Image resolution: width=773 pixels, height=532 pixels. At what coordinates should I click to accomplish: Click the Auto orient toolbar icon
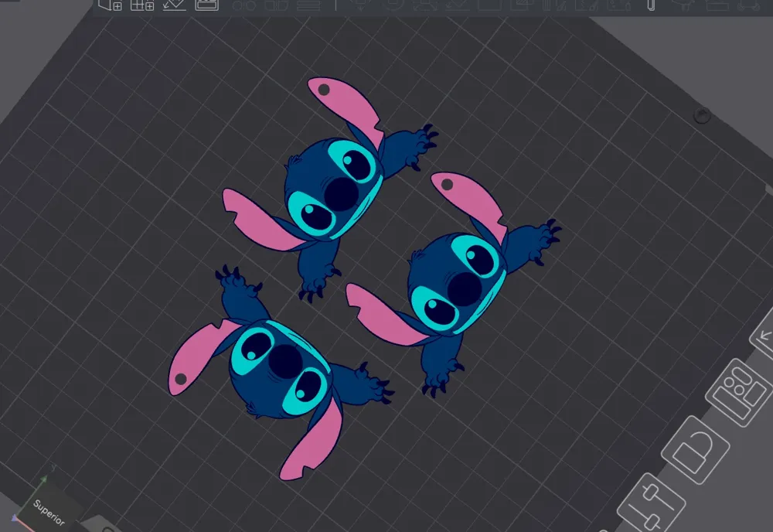[174, 5]
